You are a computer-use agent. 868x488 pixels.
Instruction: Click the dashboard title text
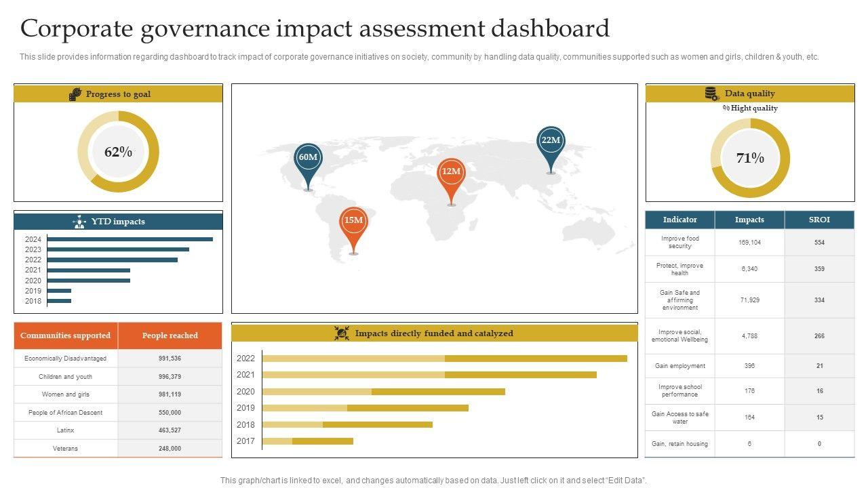point(315,28)
